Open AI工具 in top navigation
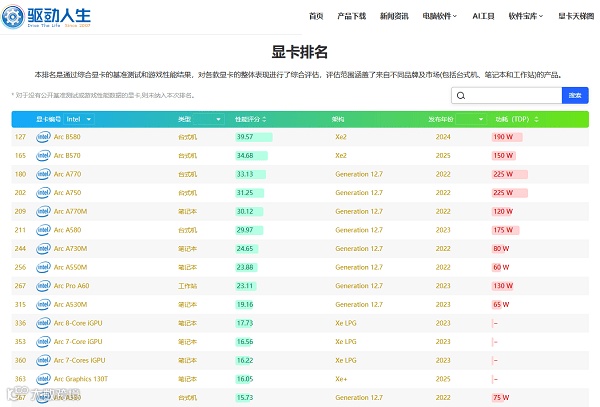Screen dimensions: 600x407 pyautogui.click(x=483, y=16)
